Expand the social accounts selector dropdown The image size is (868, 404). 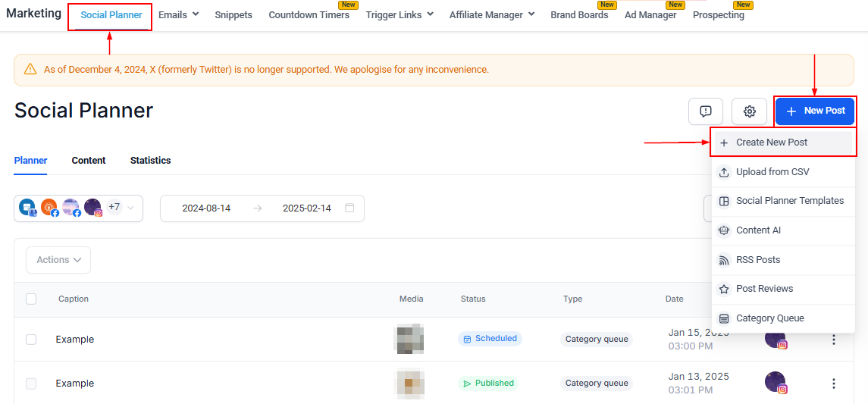130,208
